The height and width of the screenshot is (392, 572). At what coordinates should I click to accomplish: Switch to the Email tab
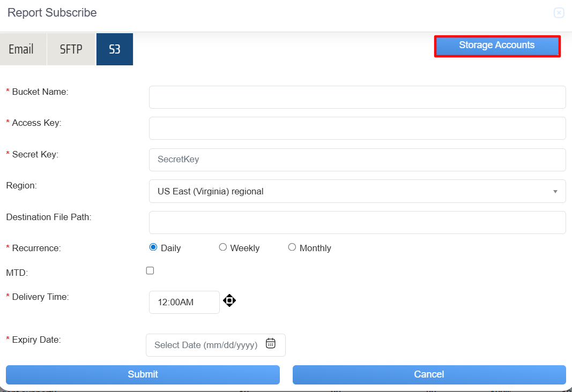coord(21,49)
